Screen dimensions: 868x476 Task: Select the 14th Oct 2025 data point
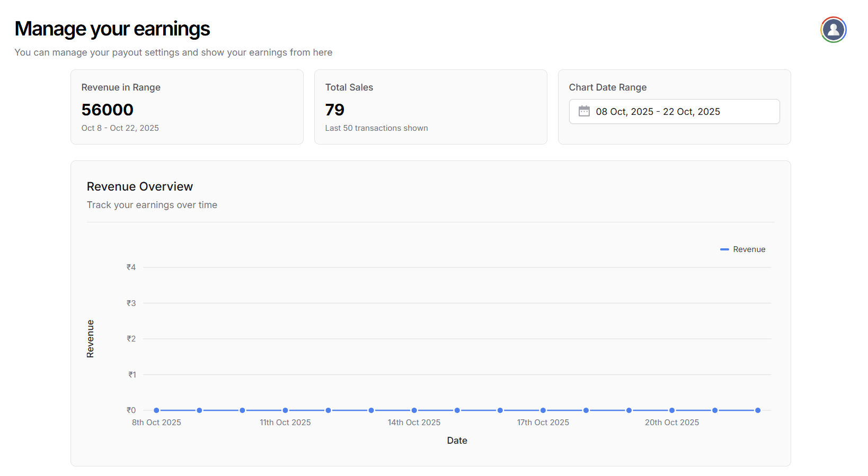[414, 410]
